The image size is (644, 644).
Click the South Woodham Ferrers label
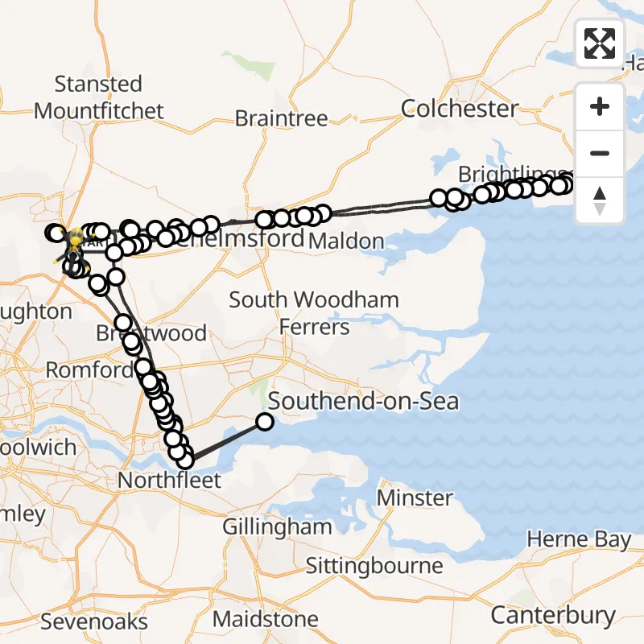314,313
